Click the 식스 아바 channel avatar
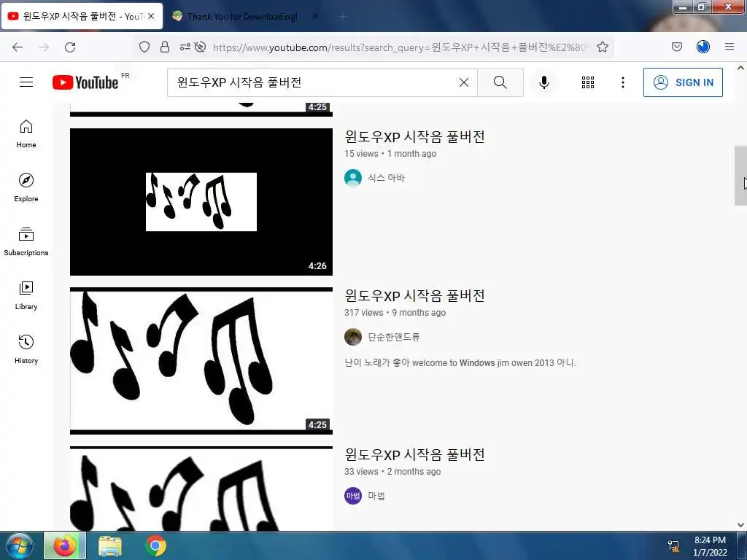 click(353, 178)
